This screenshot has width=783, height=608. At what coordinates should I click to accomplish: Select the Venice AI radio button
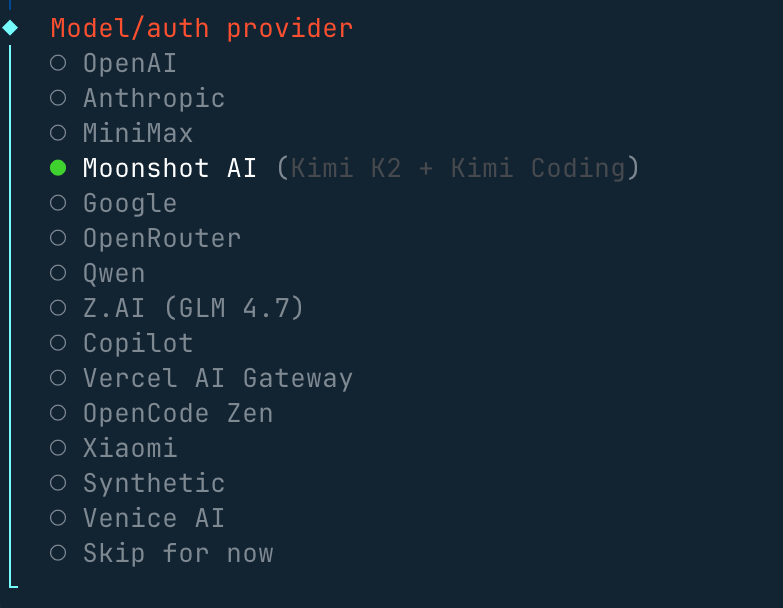pyautogui.click(x=58, y=518)
